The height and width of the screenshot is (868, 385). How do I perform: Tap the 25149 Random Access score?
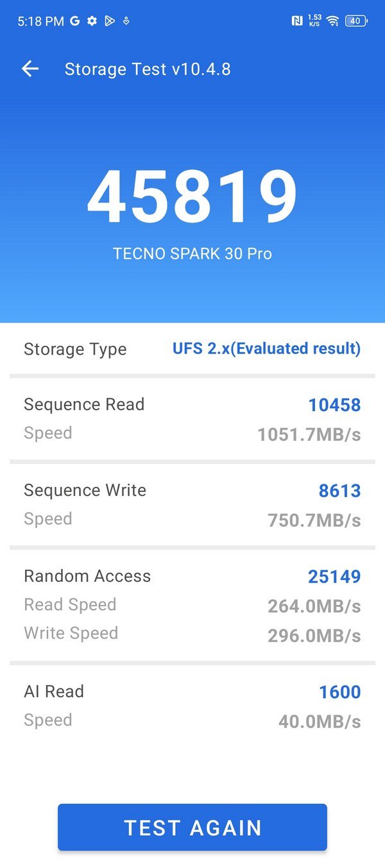[x=334, y=577]
